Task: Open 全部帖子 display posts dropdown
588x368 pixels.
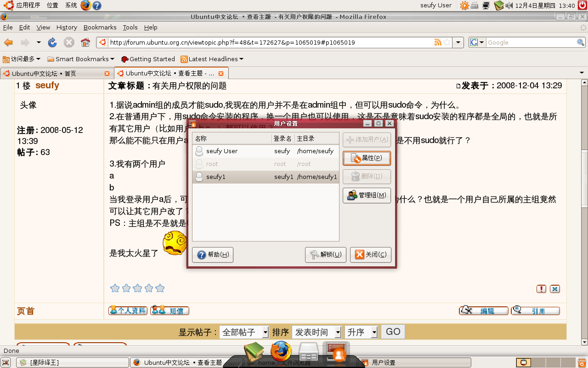Action: pos(244,332)
